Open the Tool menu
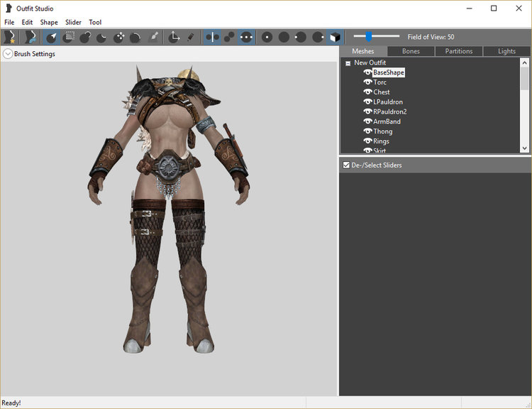 coord(95,23)
